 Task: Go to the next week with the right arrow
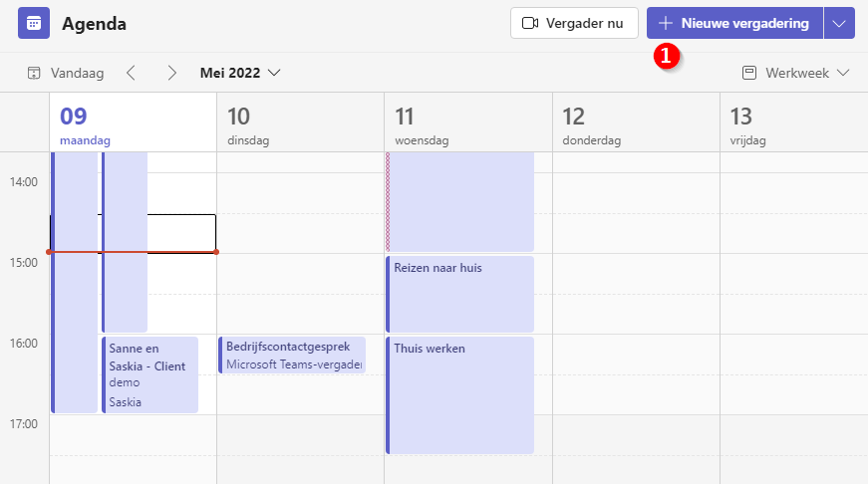coord(172,73)
